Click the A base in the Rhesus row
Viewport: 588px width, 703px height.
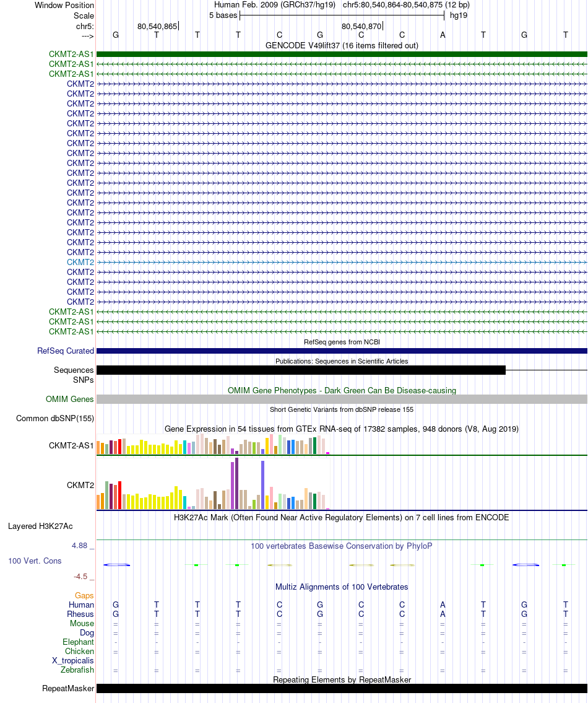(443, 614)
